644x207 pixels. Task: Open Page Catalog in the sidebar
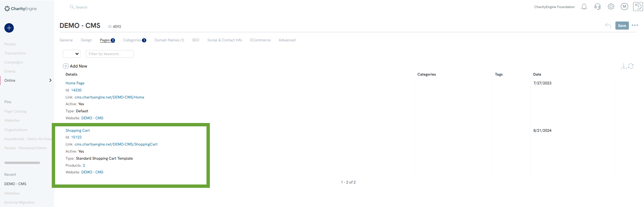pos(15,111)
